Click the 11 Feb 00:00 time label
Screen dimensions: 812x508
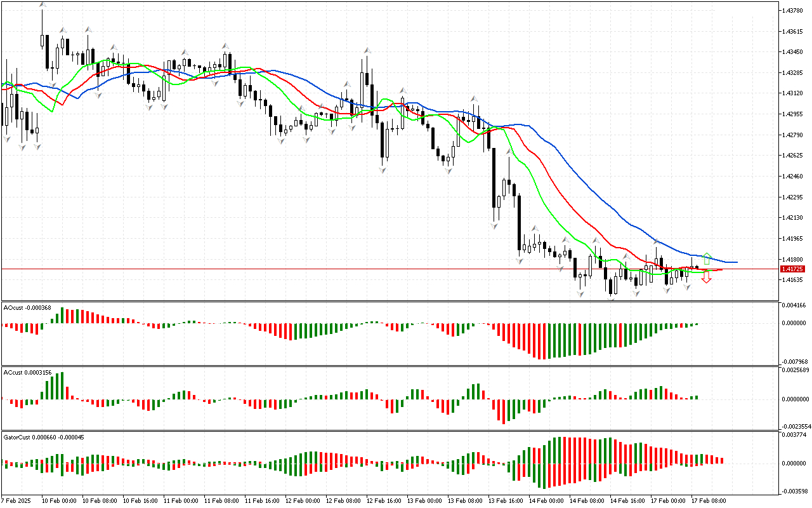[x=180, y=500]
